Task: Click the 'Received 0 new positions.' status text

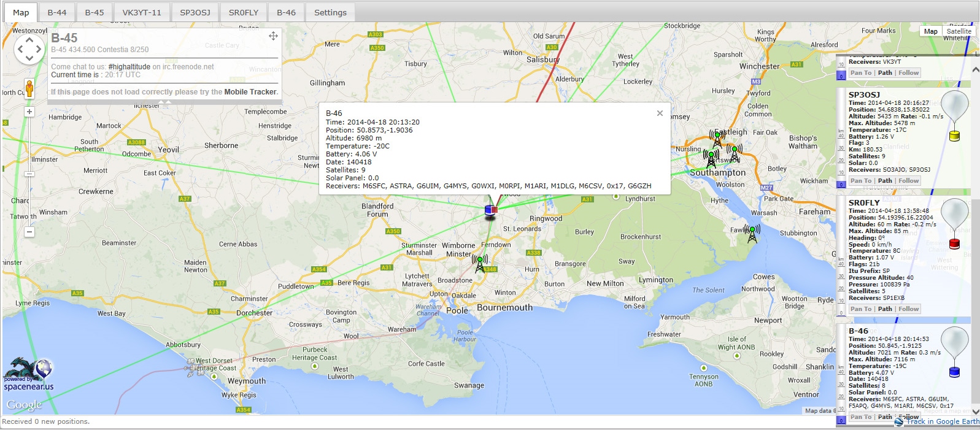Action: click(x=46, y=421)
